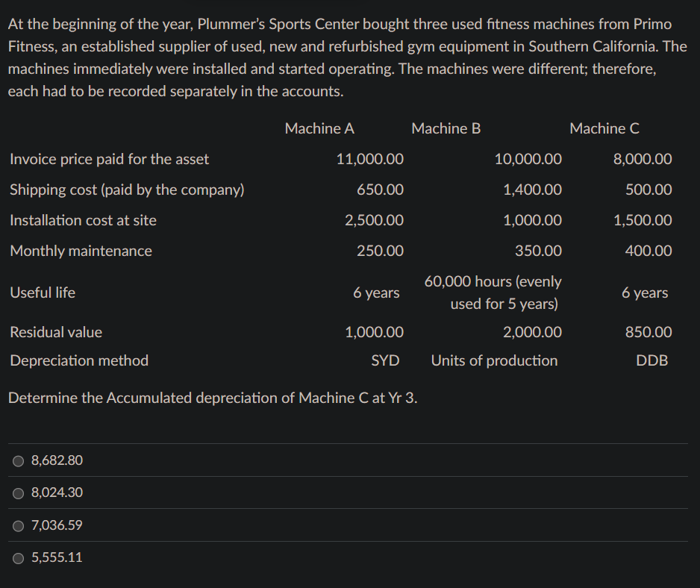Select the 7,036.59 answer option
The image size is (700, 588).
tap(56, 525)
